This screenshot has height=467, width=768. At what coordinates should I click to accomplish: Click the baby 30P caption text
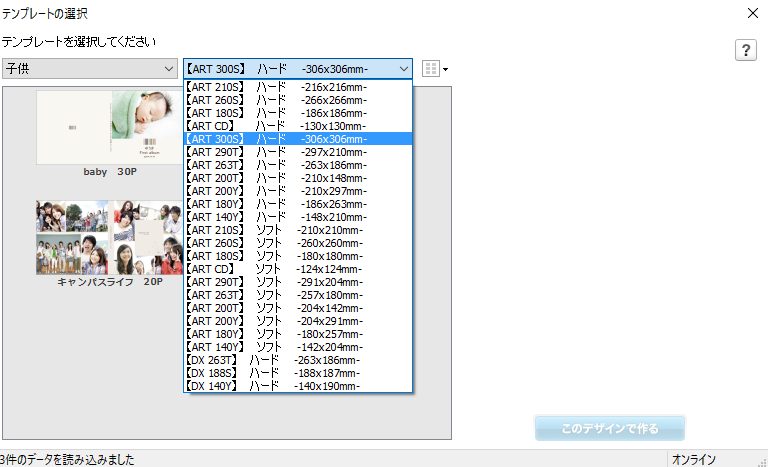110,172
